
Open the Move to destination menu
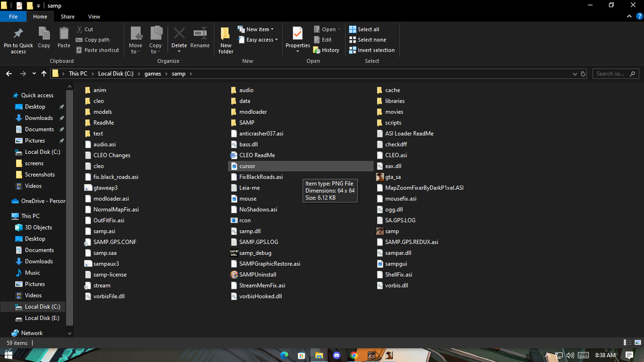[x=135, y=40]
